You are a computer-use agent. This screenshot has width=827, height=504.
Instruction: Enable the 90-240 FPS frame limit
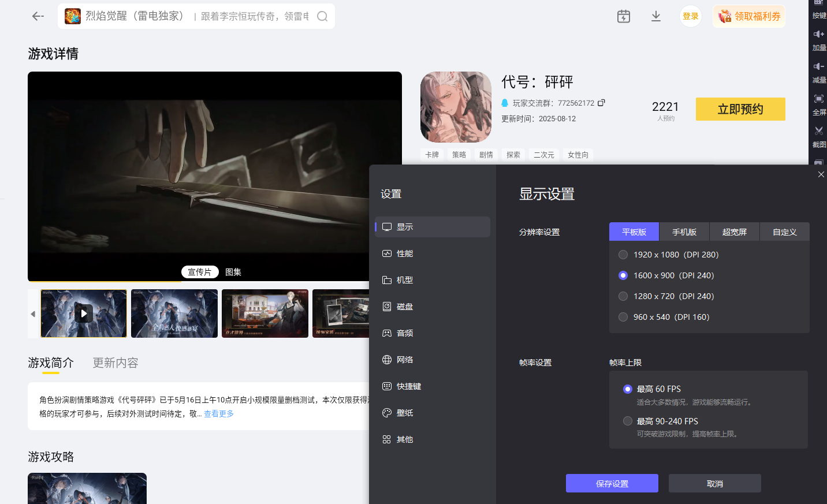[x=628, y=421]
